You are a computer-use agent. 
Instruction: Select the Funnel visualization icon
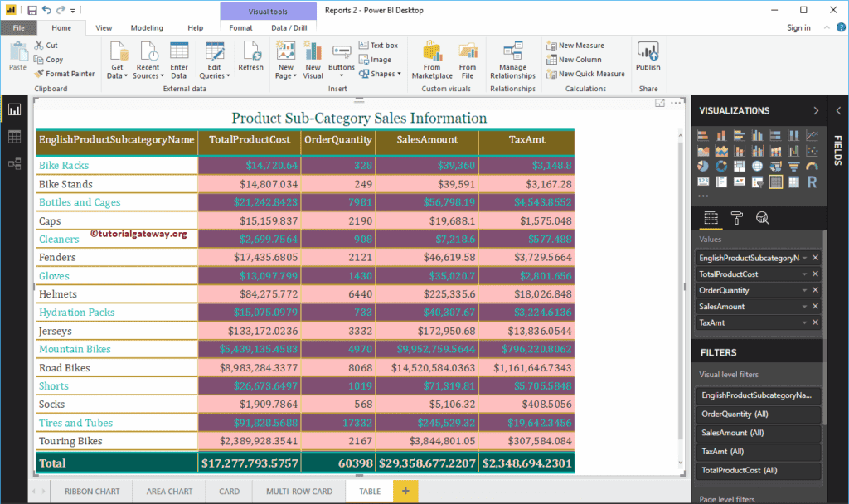[x=793, y=166]
